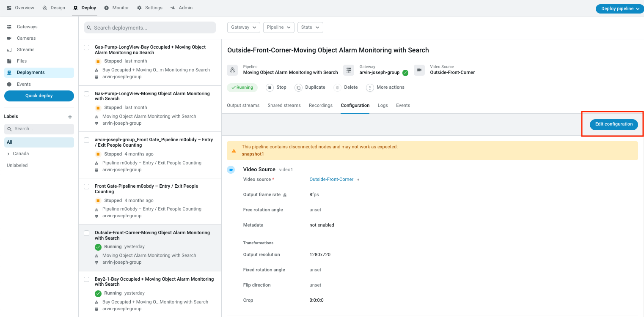This screenshot has height=317, width=644.
Task: Open the Overview tab in top navigation
Action: point(20,8)
